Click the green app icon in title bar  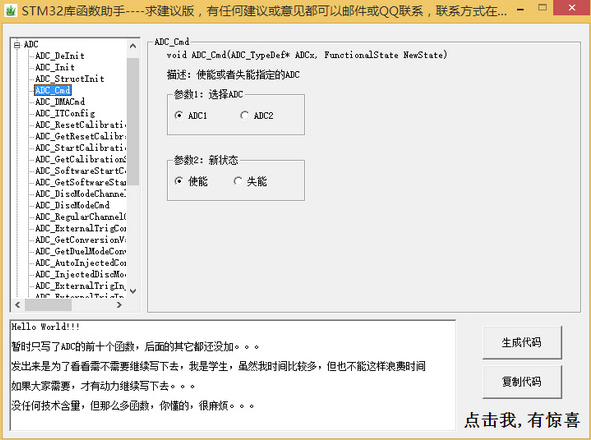(x=10, y=11)
